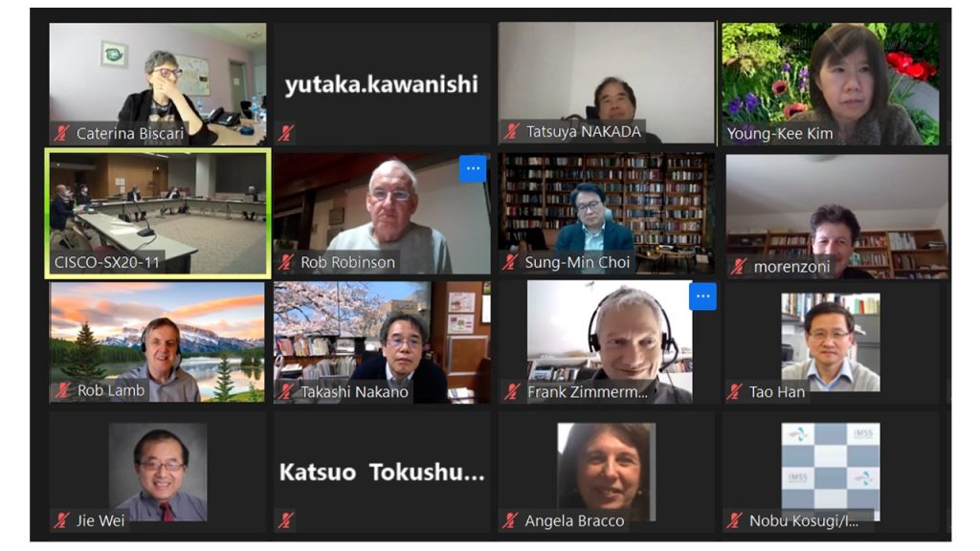Open the blue more-options button on Rob Robinson's video
Viewport: 980px width, 551px height.
point(473,168)
